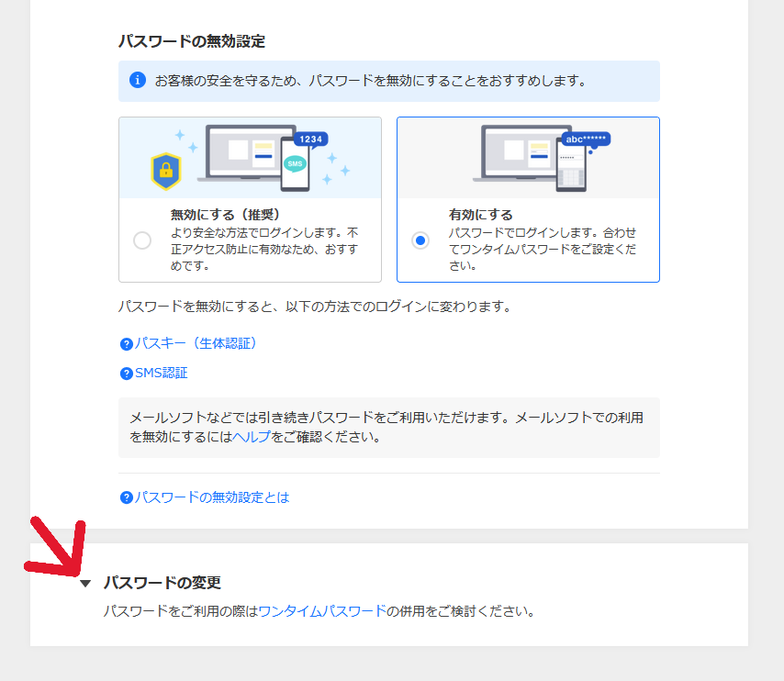The width and height of the screenshot is (784, 681).
Task: Open the パスキー（生体認証） link
Action: click(x=196, y=343)
